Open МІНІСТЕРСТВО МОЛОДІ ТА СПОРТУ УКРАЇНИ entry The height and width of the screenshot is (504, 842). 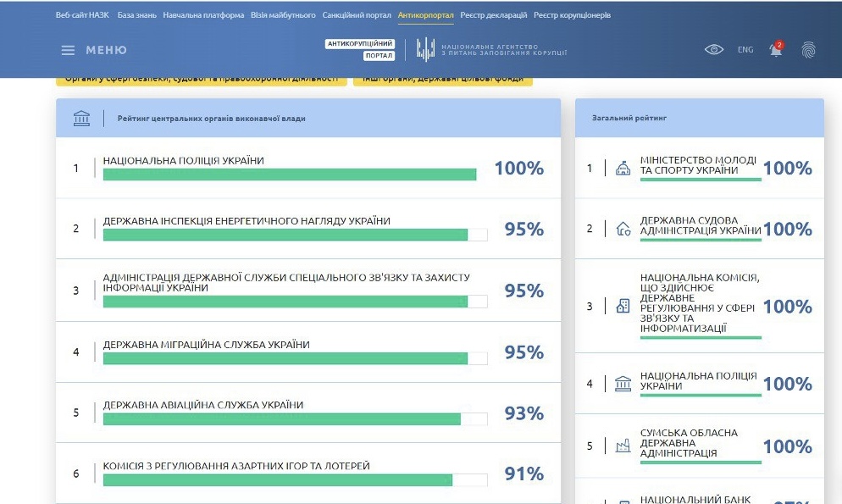pyautogui.click(x=698, y=165)
